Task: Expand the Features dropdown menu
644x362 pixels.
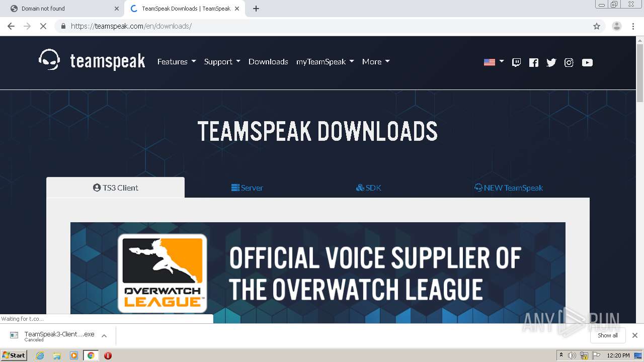Action: 177,61
